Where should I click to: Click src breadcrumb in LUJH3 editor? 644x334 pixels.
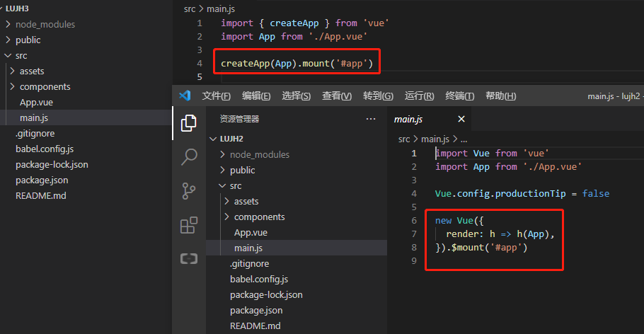pos(190,9)
